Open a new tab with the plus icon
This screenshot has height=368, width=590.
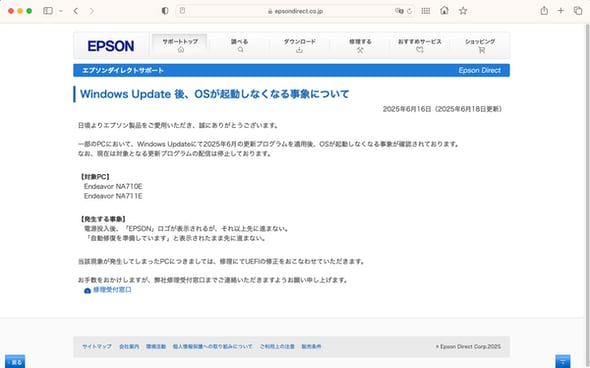coord(561,11)
